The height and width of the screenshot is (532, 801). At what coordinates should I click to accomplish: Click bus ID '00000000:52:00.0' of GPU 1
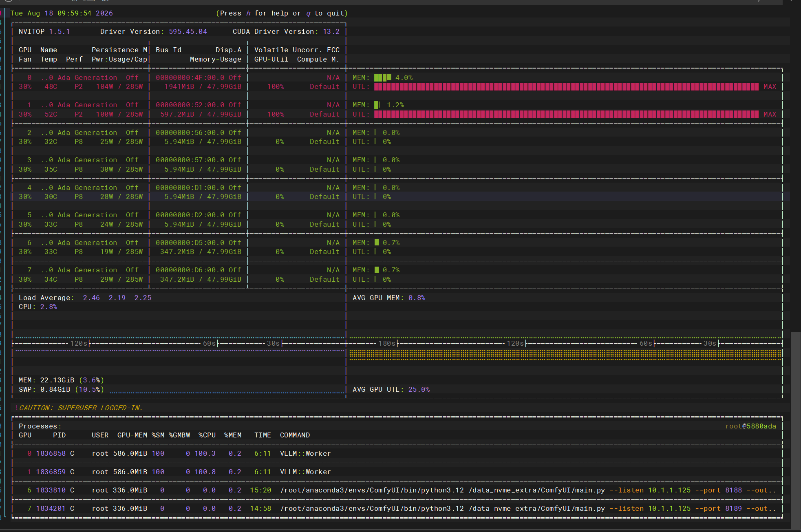pyautogui.click(x=190, y=105)
